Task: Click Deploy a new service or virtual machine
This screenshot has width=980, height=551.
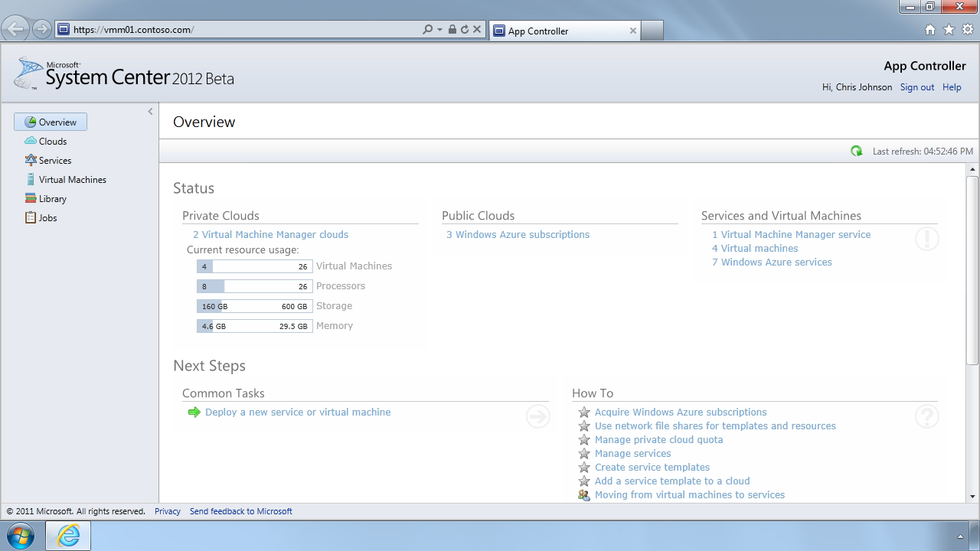Action: point(298,412)
